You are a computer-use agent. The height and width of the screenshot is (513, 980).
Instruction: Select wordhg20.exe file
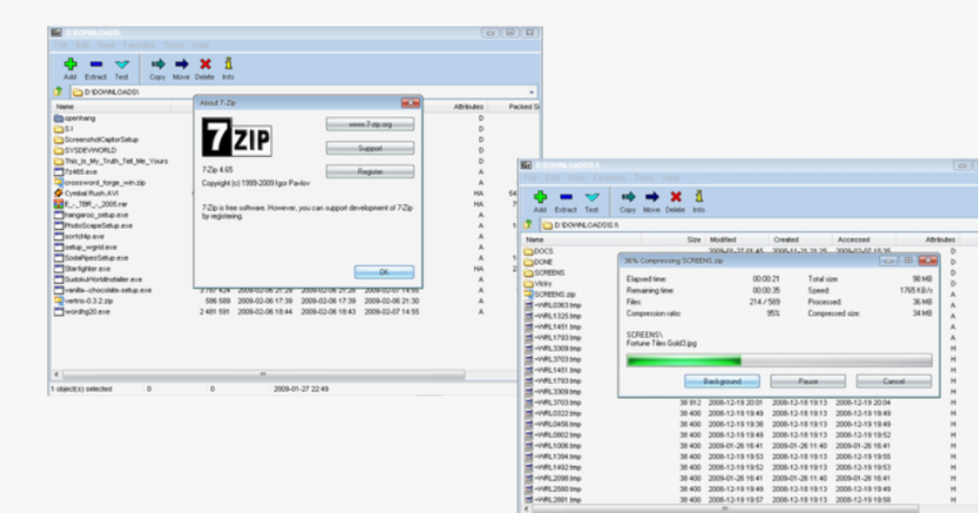(x=82, y=311)
